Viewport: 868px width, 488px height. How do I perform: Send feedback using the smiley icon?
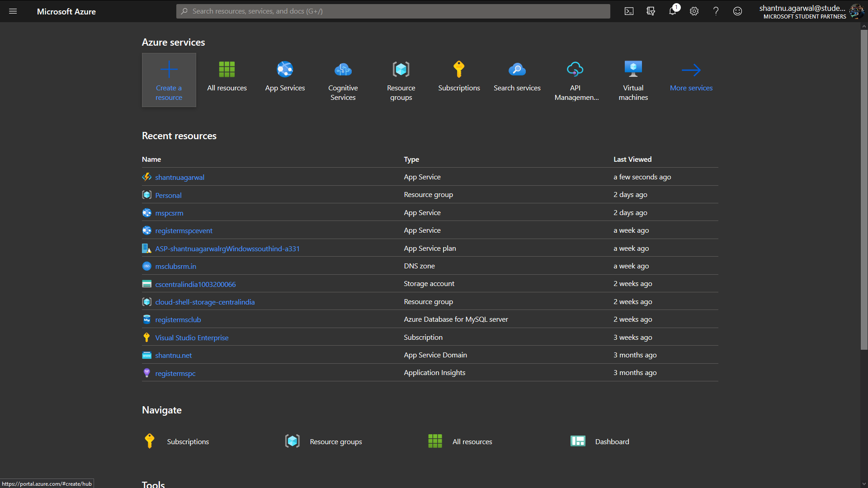(x=737, y=11)
